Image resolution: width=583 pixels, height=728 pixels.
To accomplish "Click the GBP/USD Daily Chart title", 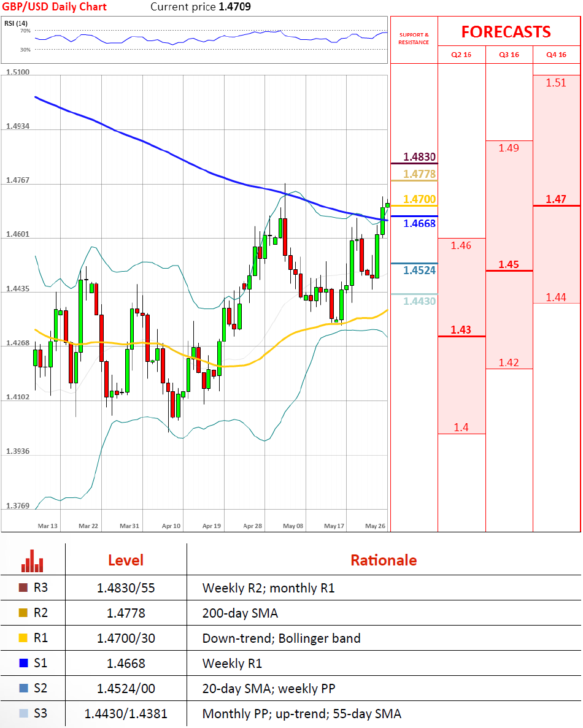I will (x=55, y=7).
